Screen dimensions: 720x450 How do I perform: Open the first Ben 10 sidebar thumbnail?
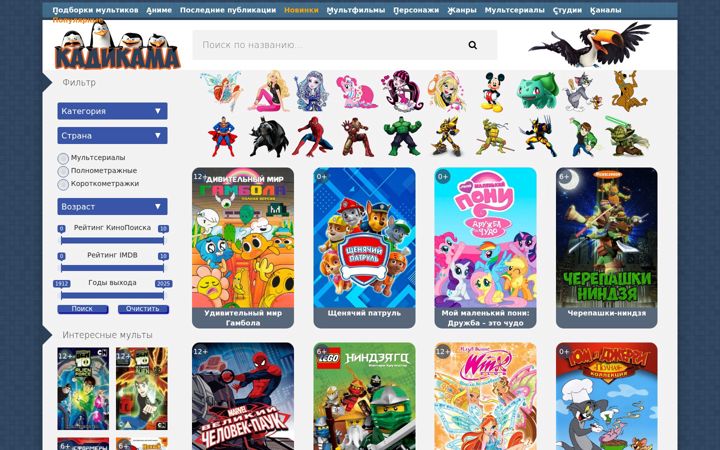pyautogui.click(x=83, y=388)
